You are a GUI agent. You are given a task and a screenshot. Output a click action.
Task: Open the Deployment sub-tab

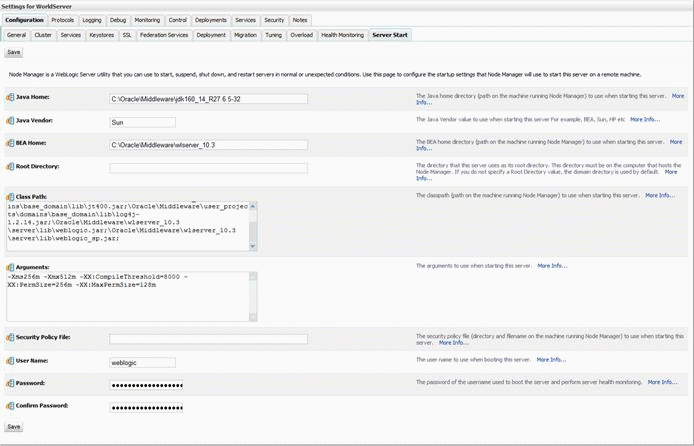pyautogui.click(x=211, y=35)
